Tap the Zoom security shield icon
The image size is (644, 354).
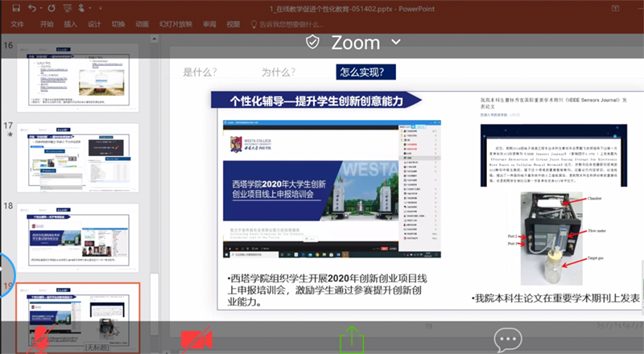(x=314, y=42)
